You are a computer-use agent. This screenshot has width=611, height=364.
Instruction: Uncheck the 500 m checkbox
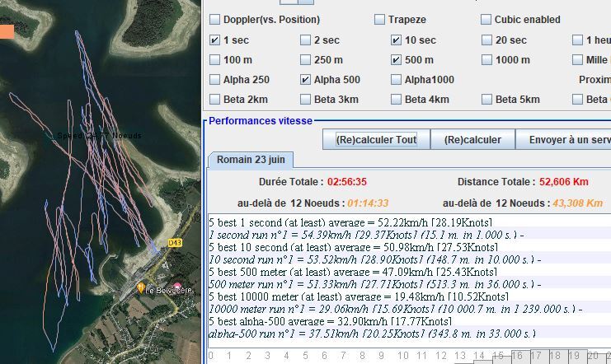pos(396,59)
